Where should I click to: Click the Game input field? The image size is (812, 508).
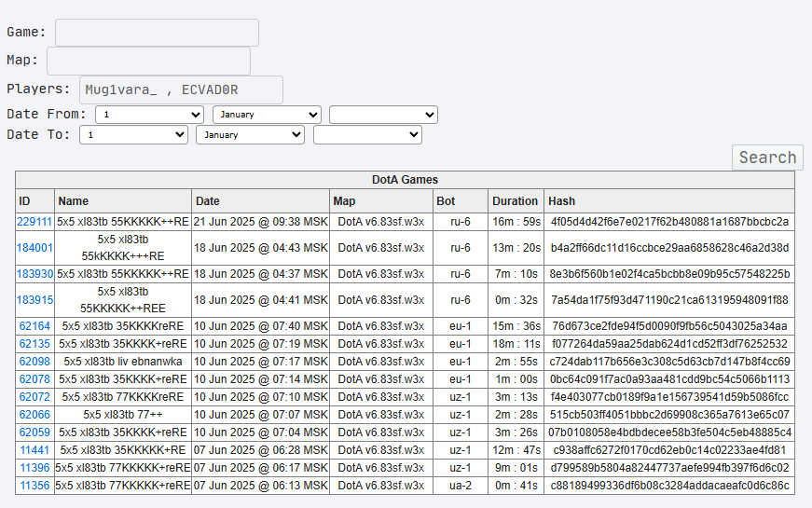point(157,33)
